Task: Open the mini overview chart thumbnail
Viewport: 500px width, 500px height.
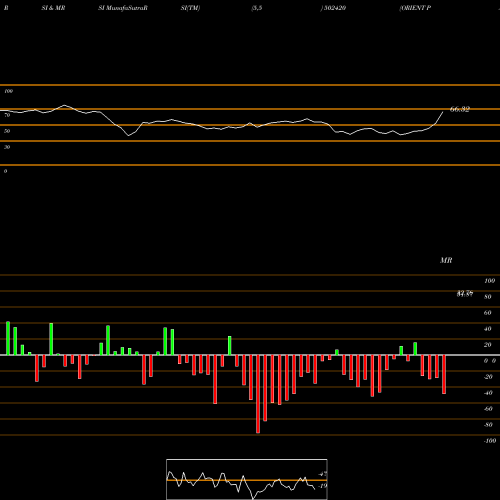Action: (247, 479)
